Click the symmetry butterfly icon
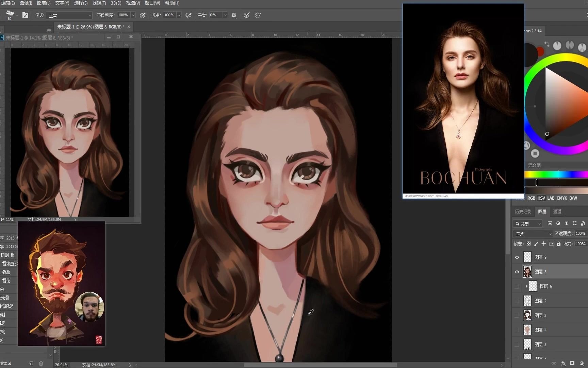Screen dimensions: 588x368 [258, 15]
